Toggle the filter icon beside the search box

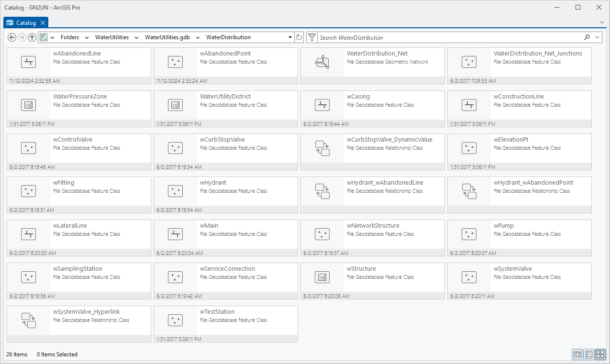tap(311, 37)
